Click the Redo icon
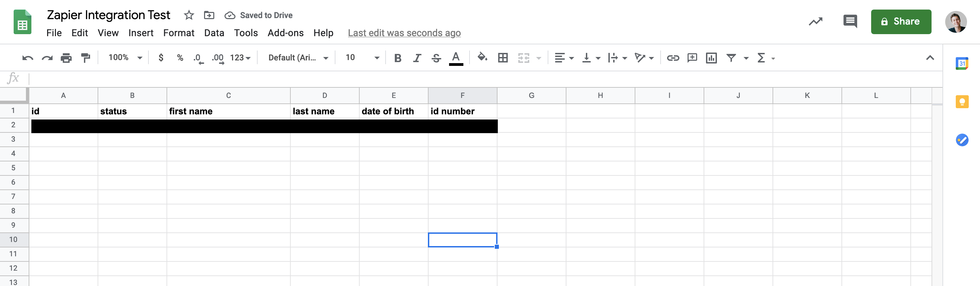 [47, 58]
